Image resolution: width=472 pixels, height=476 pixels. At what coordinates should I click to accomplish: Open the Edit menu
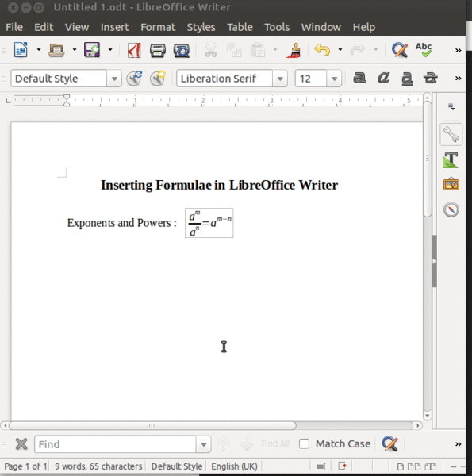[x=44, y=27]
